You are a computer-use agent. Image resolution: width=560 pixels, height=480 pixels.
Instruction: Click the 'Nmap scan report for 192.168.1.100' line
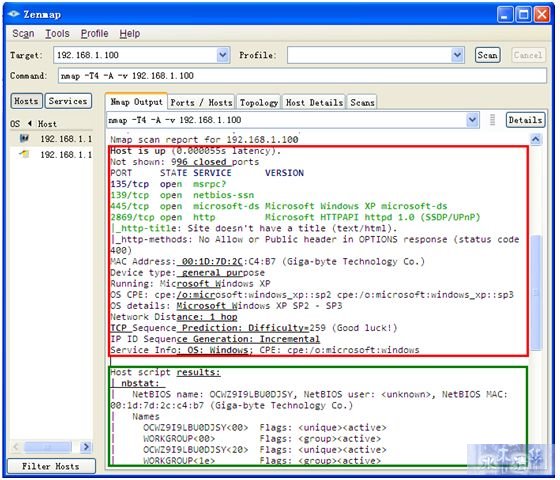tap(204, 140)
